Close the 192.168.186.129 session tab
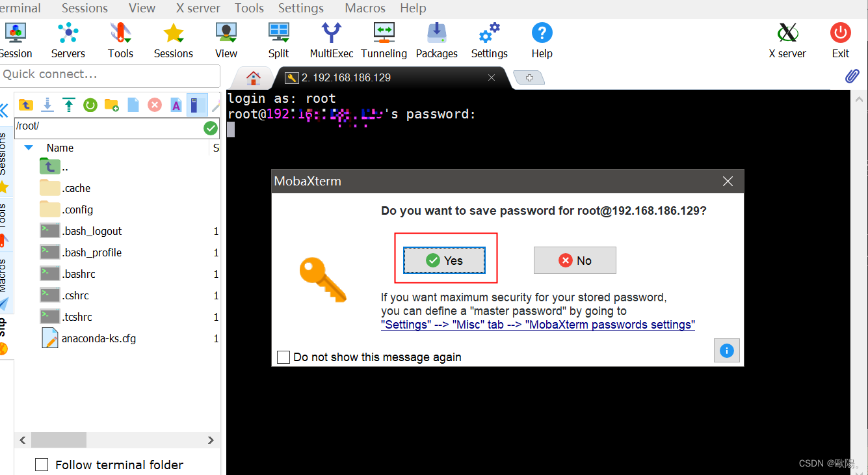 492,77
